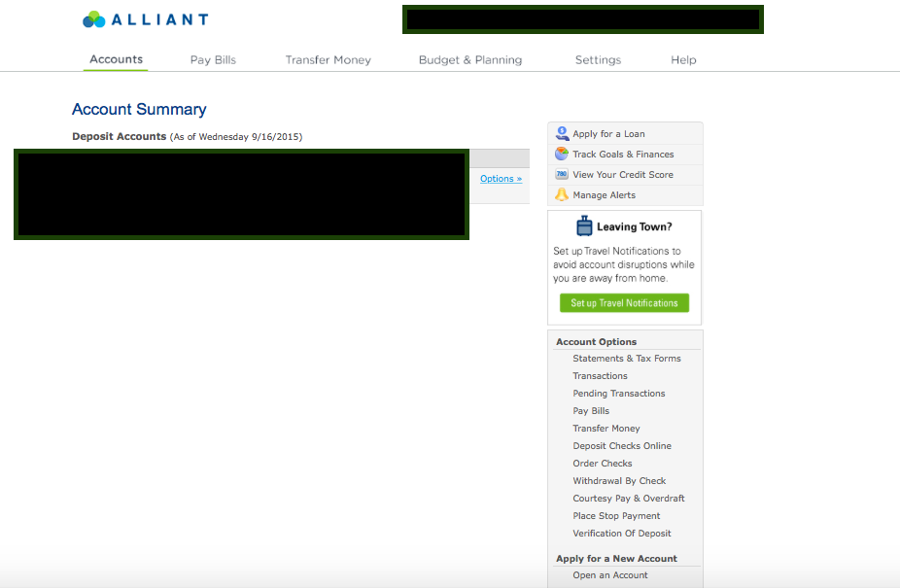The height and width of the screenshot is (588, 900).
Task: Click the Alliant logo icon
Action: [x=94, y=19]
